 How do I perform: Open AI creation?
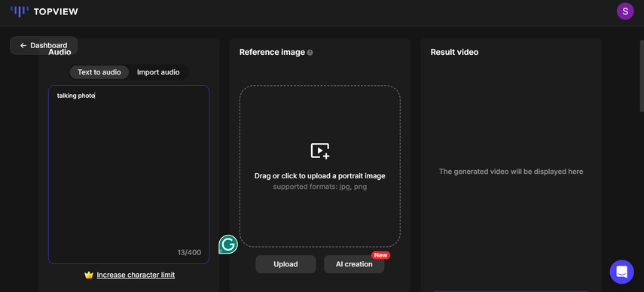pos(354,264)
